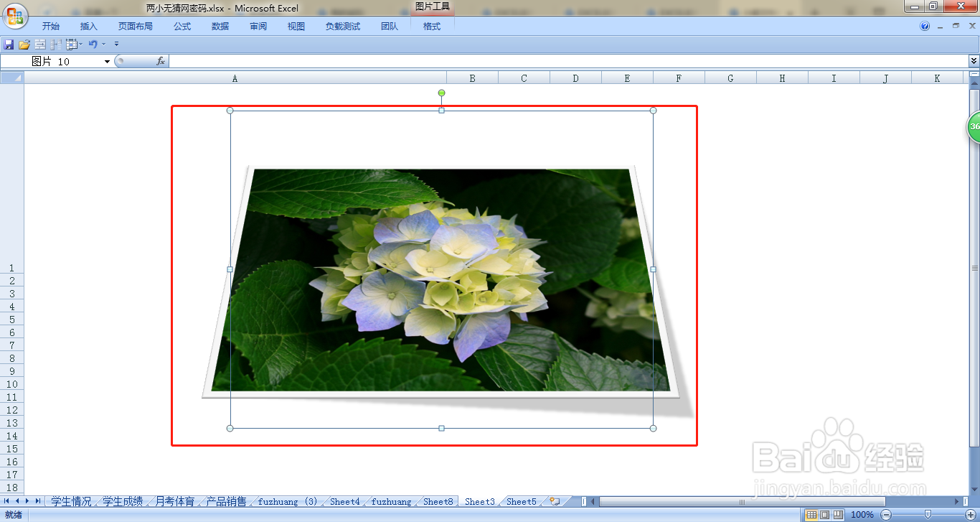Image resolution: width=980 pixels, height=522 pixels.
Task: Click the Insert Function fx icon
Action: point(161,61)
